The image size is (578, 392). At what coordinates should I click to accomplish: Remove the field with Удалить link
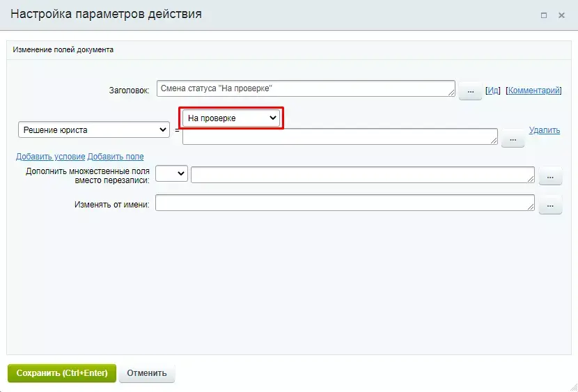click(x=545, y=130)
